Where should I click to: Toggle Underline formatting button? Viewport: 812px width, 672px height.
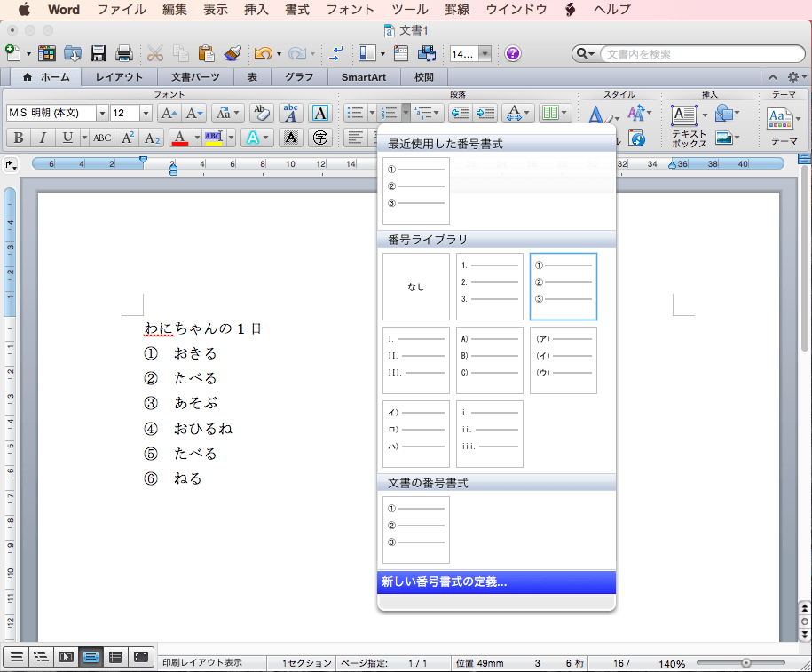(x=67, y=138)
